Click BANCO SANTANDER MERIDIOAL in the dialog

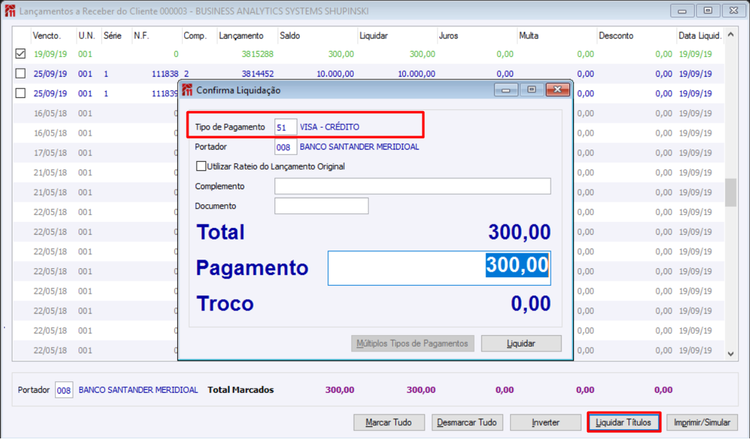359,147
